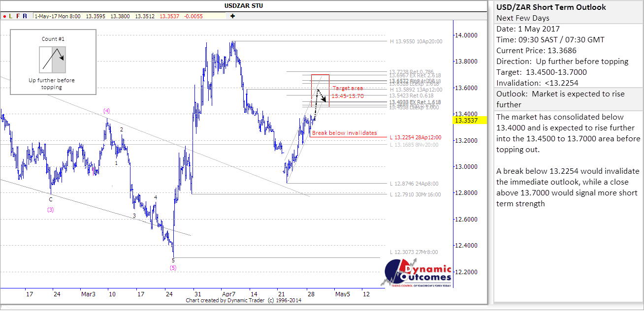Click the red close value 13.3537 in data bar
This screenshot has height=317, width=644.
(x=169, y=16)
